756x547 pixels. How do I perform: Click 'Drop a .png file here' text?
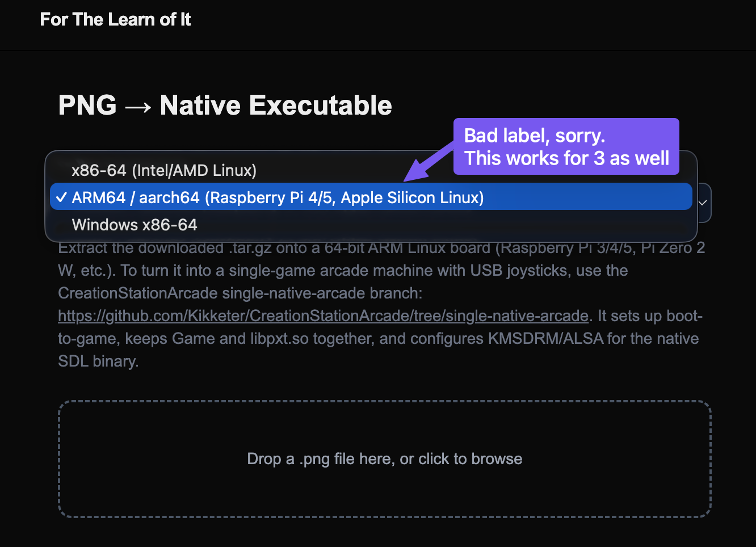pos(321,459)
